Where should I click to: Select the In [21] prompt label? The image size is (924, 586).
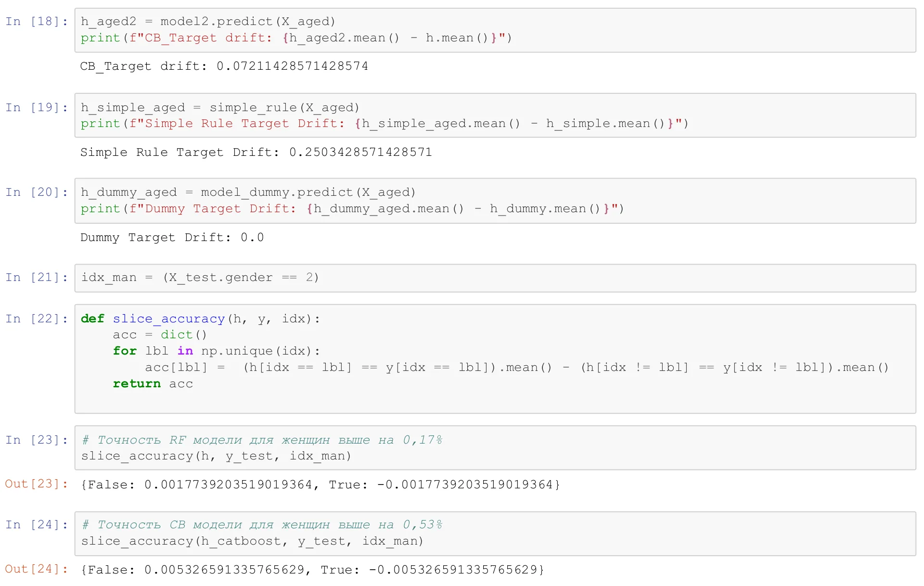coord(37,278)
